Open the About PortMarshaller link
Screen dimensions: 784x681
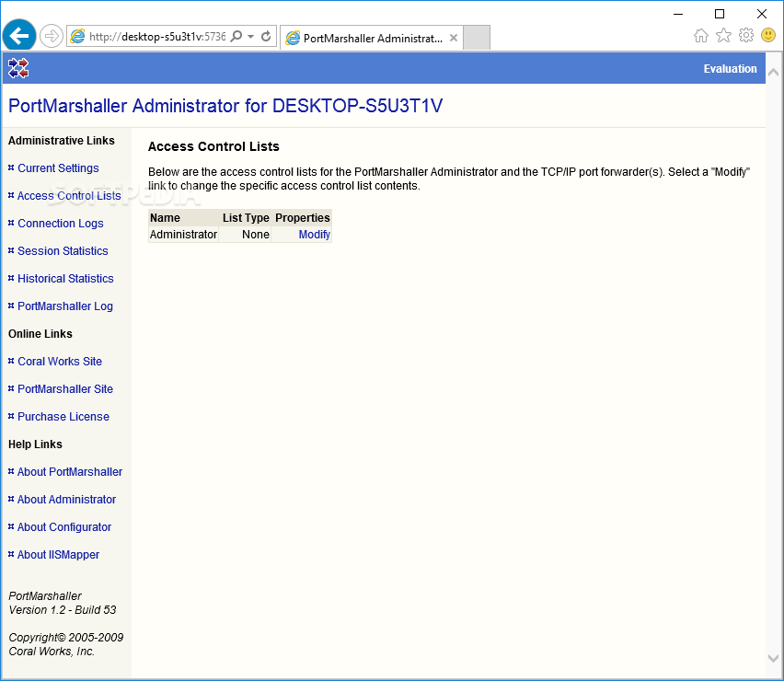click(x=70, y=471)
